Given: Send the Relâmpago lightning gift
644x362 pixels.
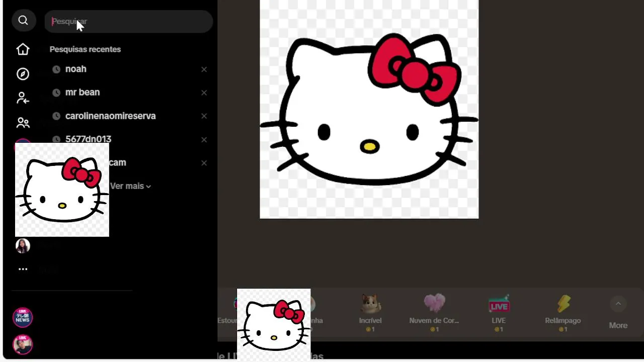Looking at the screenshot, I should tap(563, 312).
